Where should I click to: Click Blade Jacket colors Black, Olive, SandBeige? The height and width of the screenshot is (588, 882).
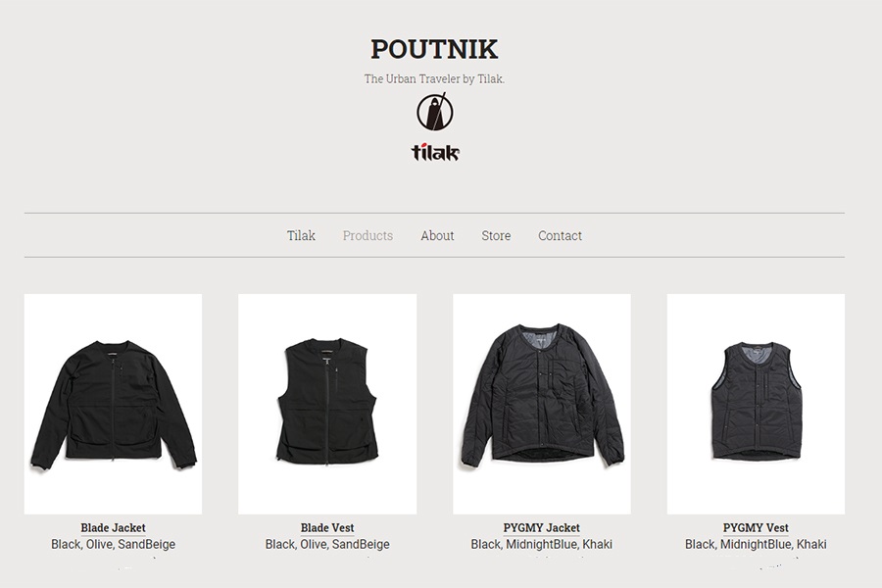tap(113, 544)
